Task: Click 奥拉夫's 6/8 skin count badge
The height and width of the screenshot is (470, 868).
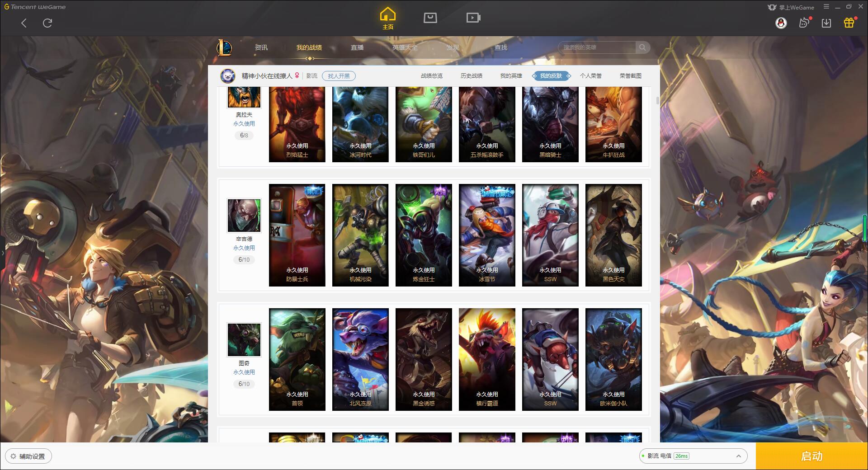Action: (244, 135)
